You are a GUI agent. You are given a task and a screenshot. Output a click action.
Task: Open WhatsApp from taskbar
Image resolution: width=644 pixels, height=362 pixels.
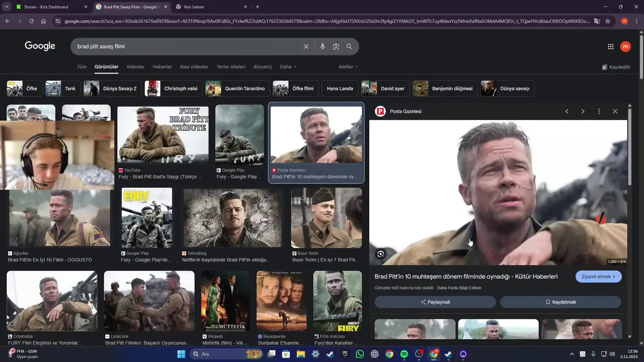coord(360,354)
